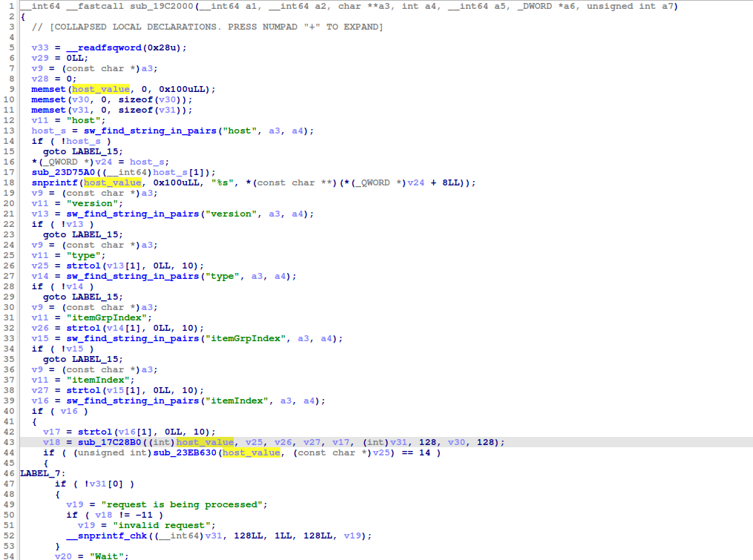Screen dimensions: 753x560
Task: Click line number 13 in the gutter
Action: coord(10,131)
